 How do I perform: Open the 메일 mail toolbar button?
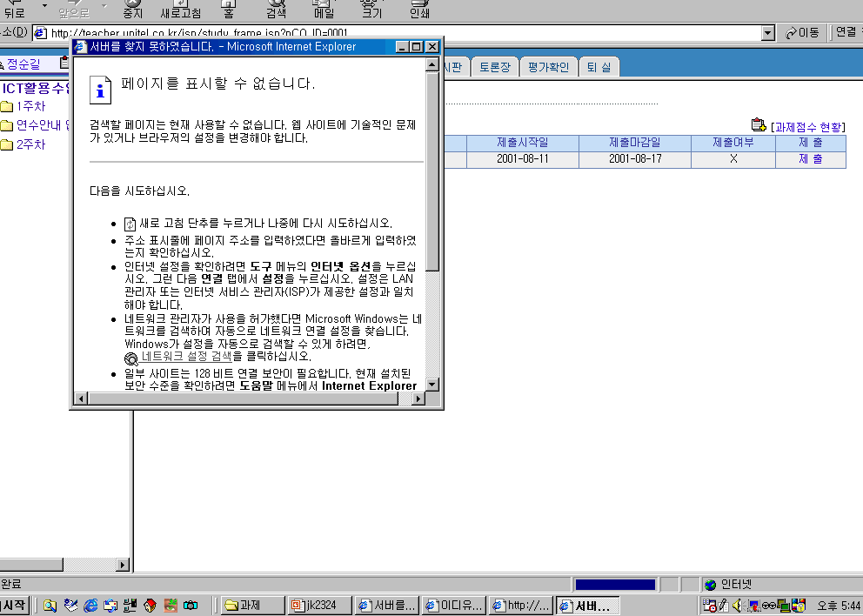coord(324,8)
